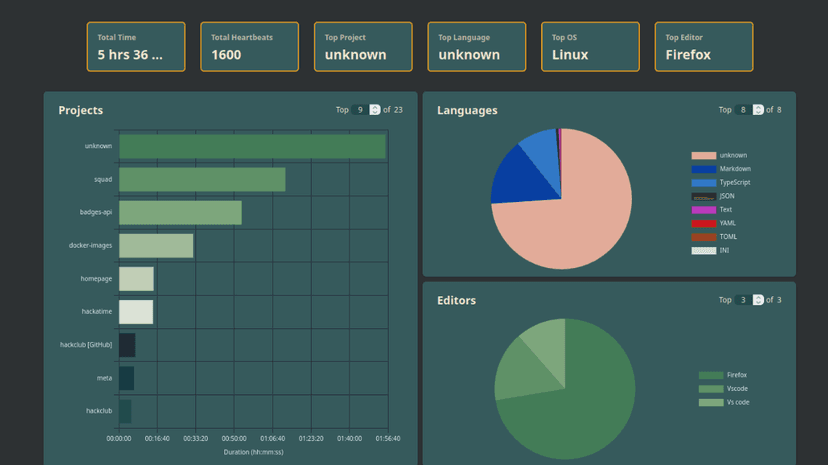828x465 pixels.
Task: Focus the Languages top count number field
Action: (x=743, y=110)
